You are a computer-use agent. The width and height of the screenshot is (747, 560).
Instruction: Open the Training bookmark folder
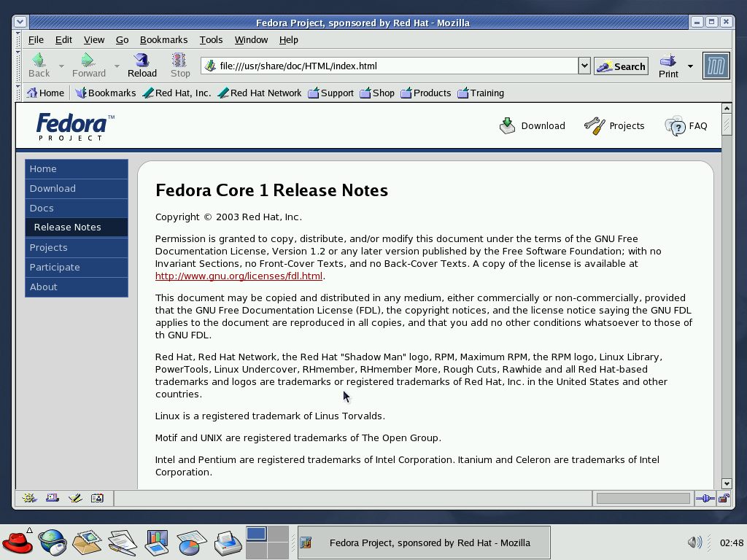coord(481,93)
